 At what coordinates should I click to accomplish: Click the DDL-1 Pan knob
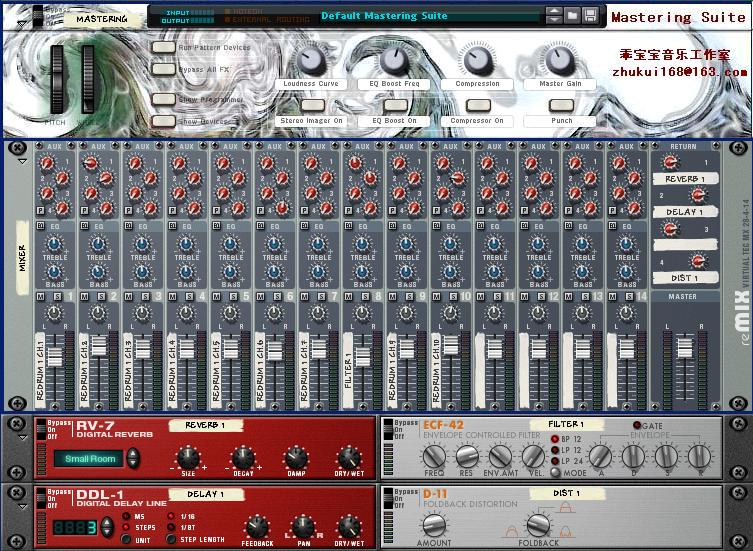coord(304,527)
